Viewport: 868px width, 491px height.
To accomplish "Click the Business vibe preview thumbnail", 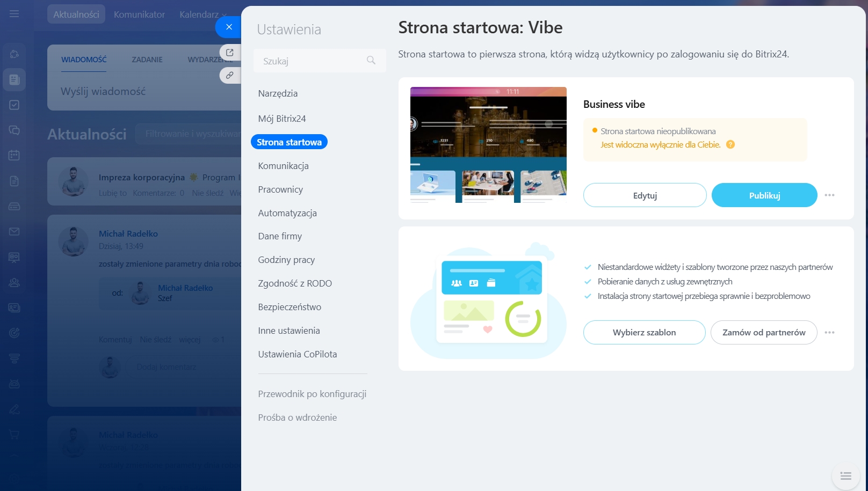I will [x=488, y=145].
